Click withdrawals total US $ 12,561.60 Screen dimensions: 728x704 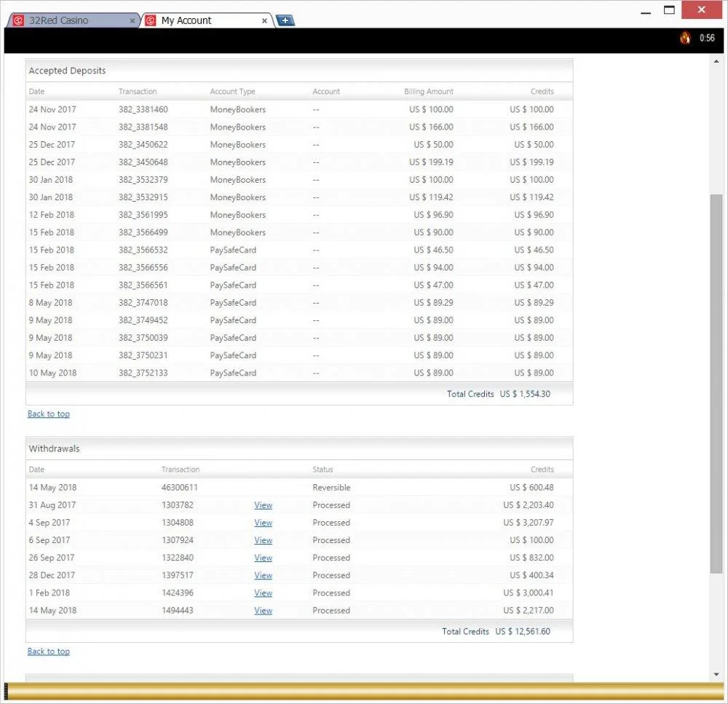pos(523,631)
